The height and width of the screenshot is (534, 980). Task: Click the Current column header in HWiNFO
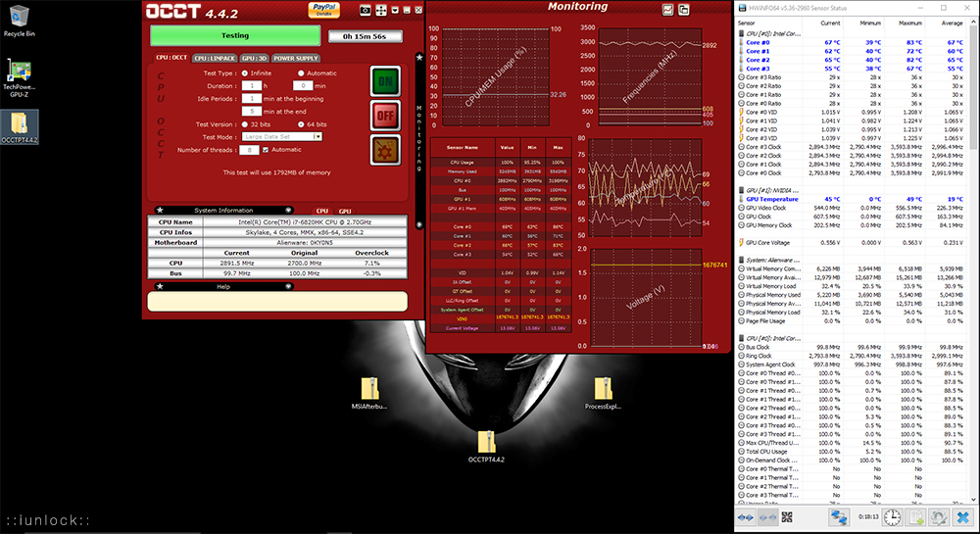(829, 24)
